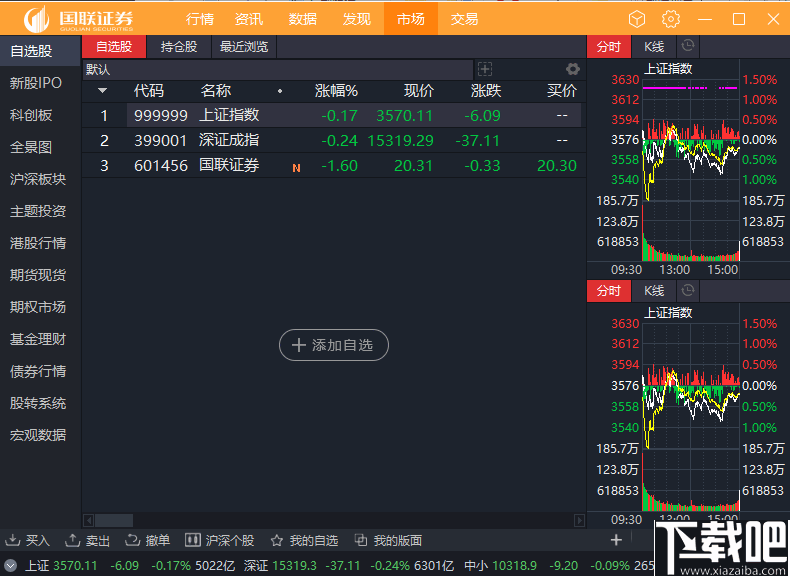Click the plus icon in bottom toolbar
This screenshot has width=790, height=576.
[x=616, y=540]
